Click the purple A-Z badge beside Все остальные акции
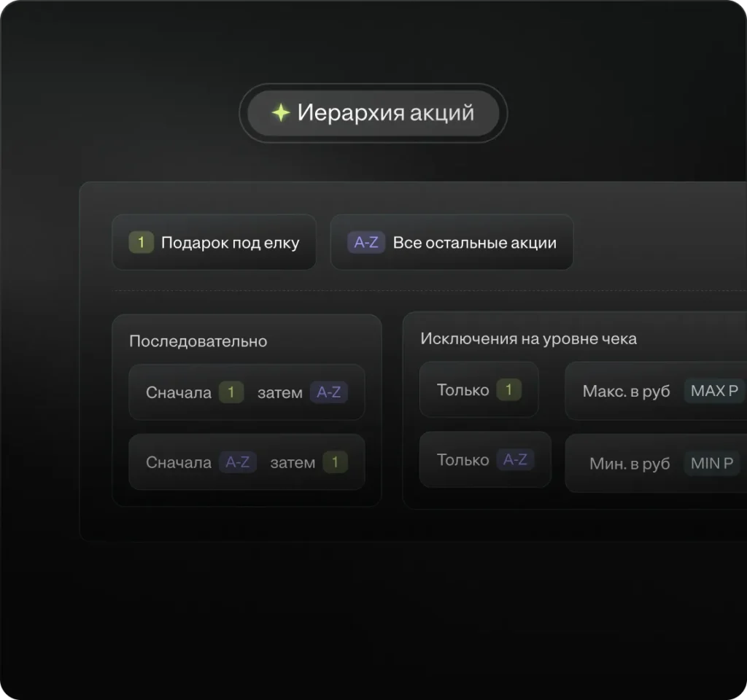The height and width of the screenshot is (700, 747). coord(365,243)
